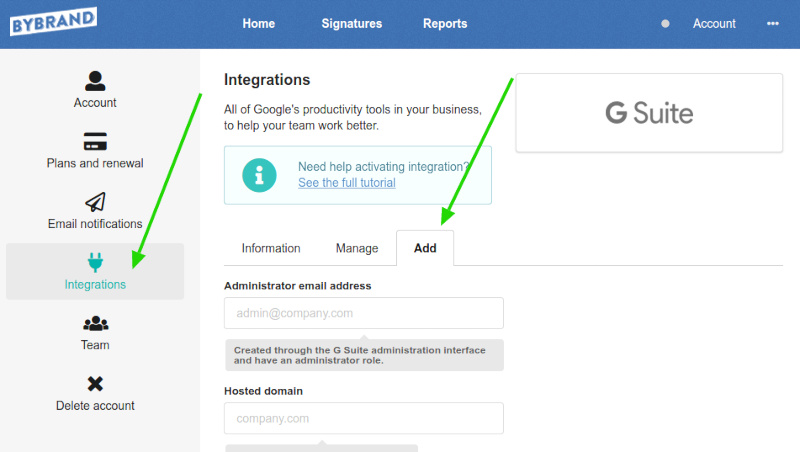This screenshot has width=800, height=452.
Task: Click 'Need help activating integration?' text
Action: (x=383, y=167)
